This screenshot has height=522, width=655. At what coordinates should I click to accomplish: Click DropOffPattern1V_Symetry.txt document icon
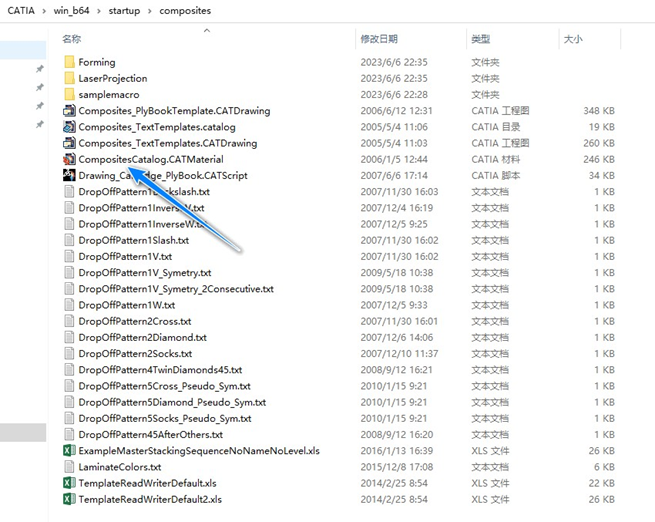(x=69, y=273)
